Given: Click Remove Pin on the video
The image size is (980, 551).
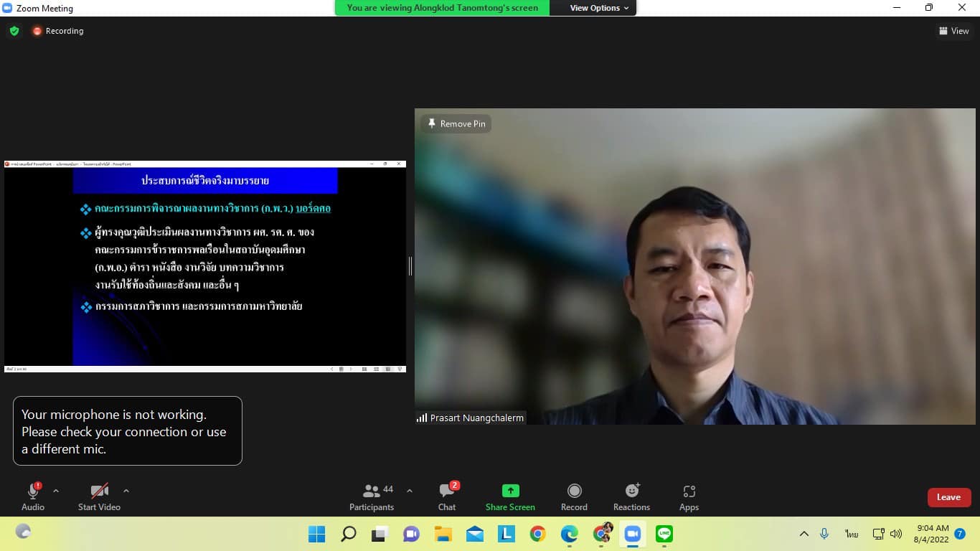Looking at the screenshot, I should click(x=456, y=123).
